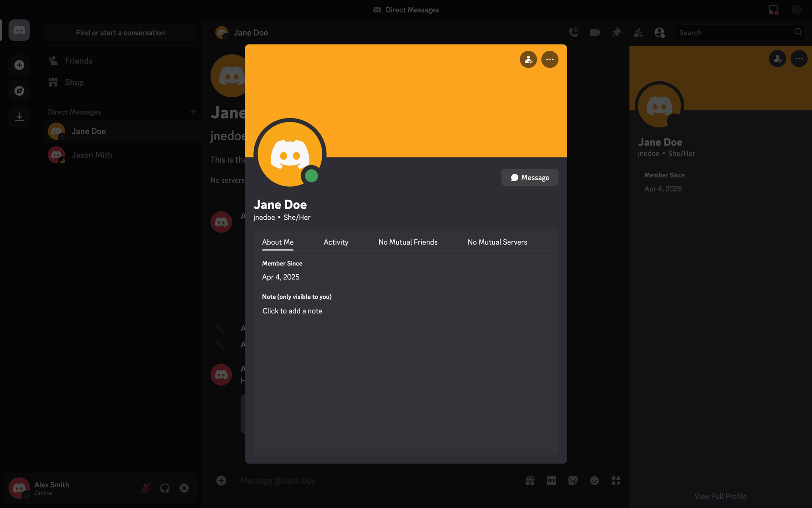Open Discord home direct messages icon

pos(19,30)
